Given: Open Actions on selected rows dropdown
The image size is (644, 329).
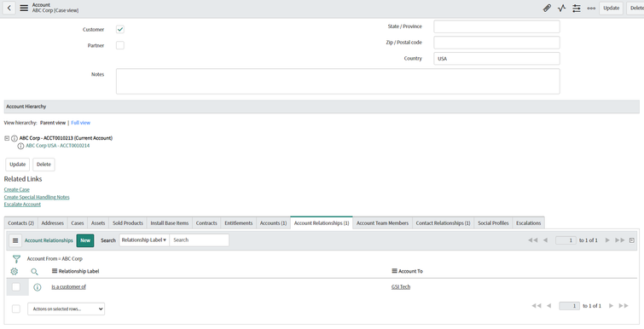Looking at the screenshot, I should tap(67, 309).
